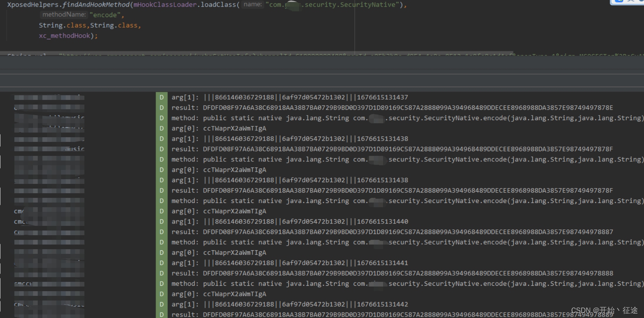Click the second String.class argument
Viewport: 644px width, 318px height.
tap(114, 25)
